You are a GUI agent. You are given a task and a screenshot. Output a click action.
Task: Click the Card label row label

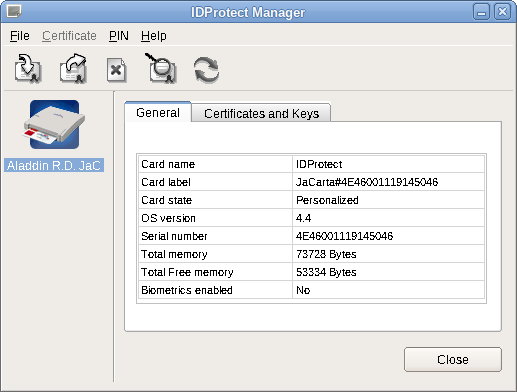166,182
